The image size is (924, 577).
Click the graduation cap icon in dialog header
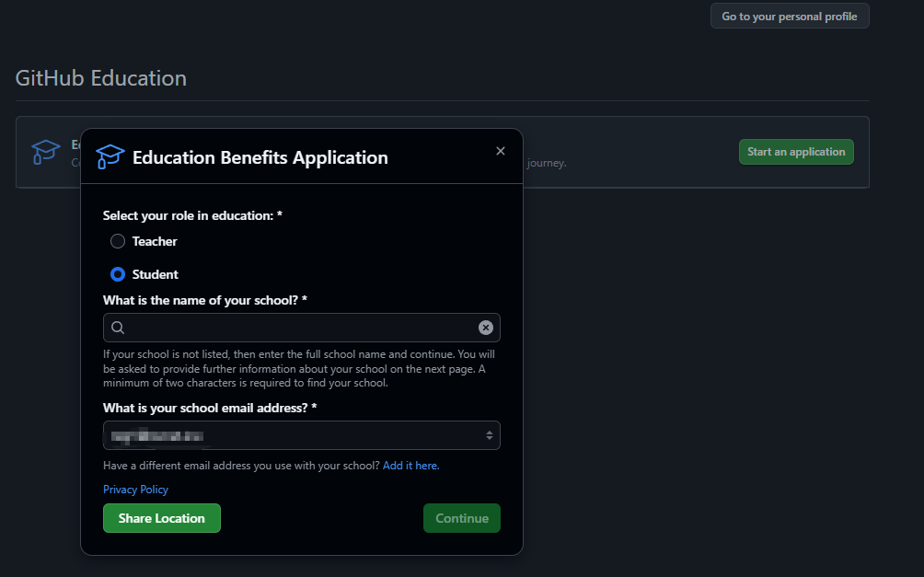tap(110, 156)
